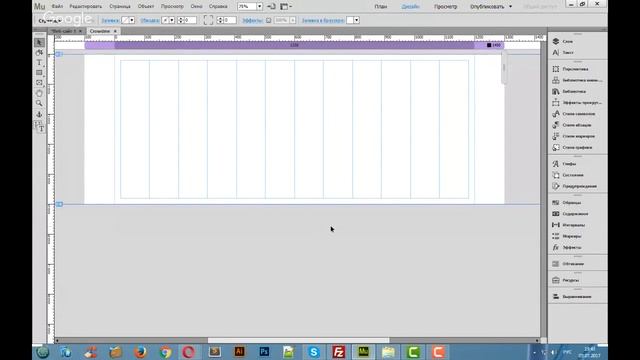Expand the Опубликовать dropdown arrow
Image resolution: width=640 pixels, height=360 pixels.
pos(510,7)
